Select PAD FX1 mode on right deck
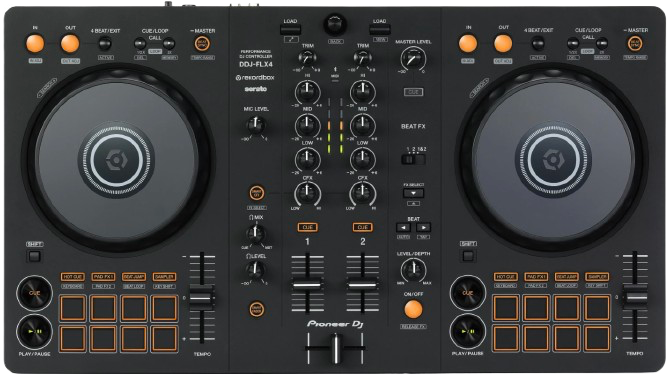 (x=536, y=277)
